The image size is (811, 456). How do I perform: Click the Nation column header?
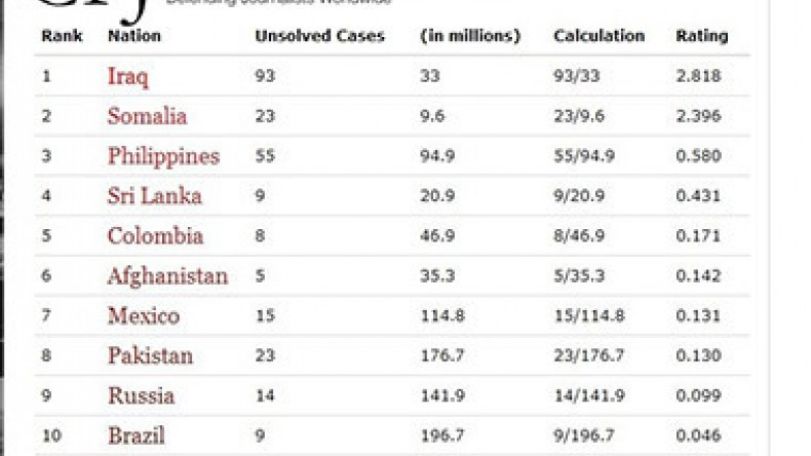point(134,36)
